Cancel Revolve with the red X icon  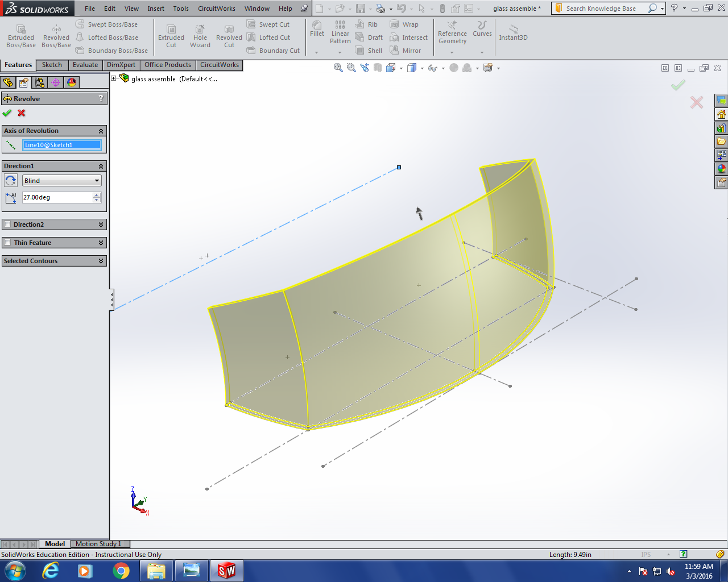tap(22, 113)
